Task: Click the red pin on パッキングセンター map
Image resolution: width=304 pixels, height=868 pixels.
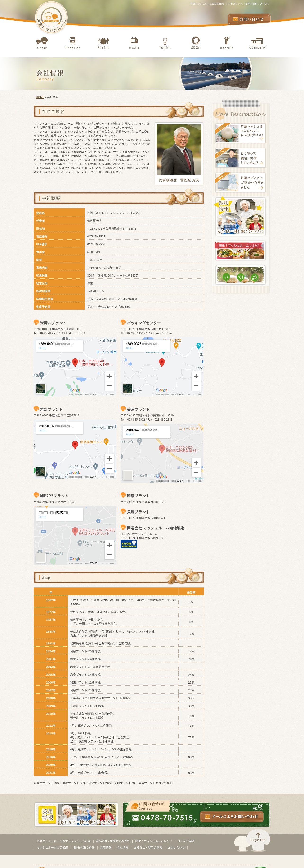Action: (x=162, y=362)
